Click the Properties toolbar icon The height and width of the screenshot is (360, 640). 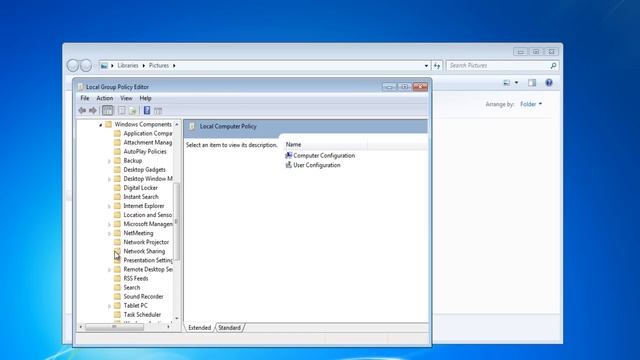pyautogui.click(x=122, y=110)
